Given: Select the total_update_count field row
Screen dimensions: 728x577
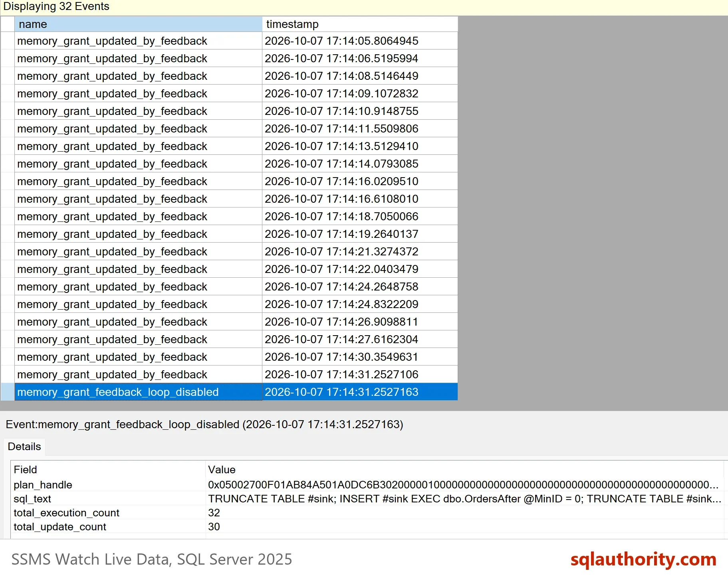Looking at the screenshot, I should pos(367,527).
